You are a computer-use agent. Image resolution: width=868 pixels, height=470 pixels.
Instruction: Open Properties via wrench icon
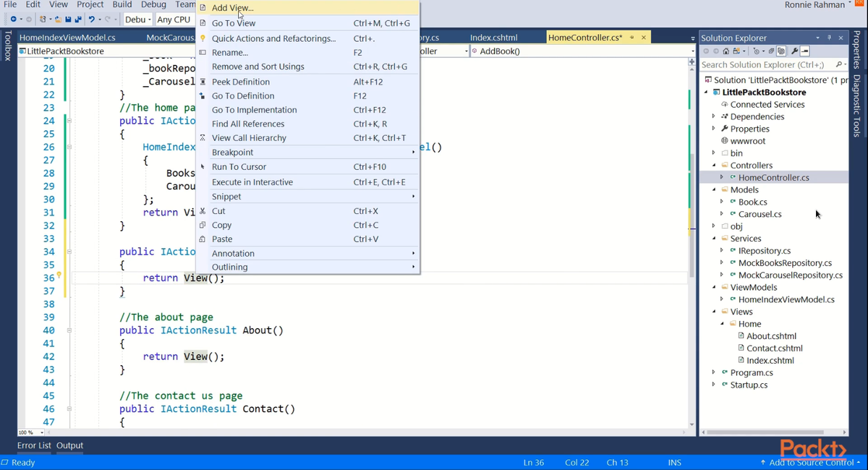(794, 51)
